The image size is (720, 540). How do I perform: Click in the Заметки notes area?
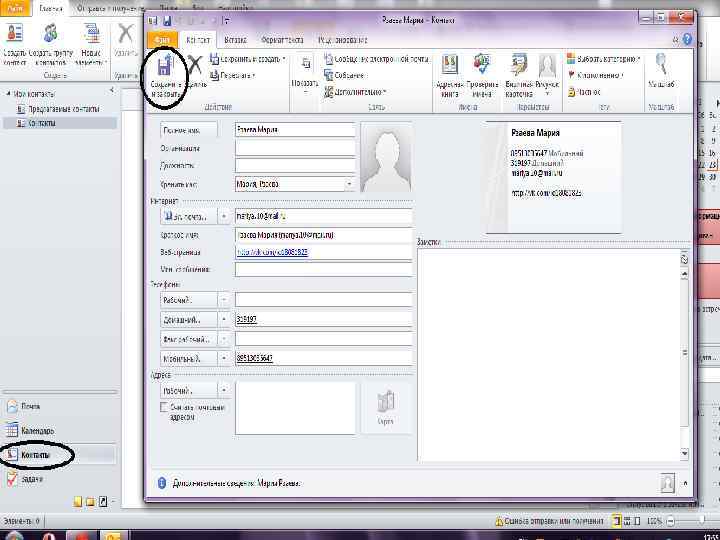549,354
